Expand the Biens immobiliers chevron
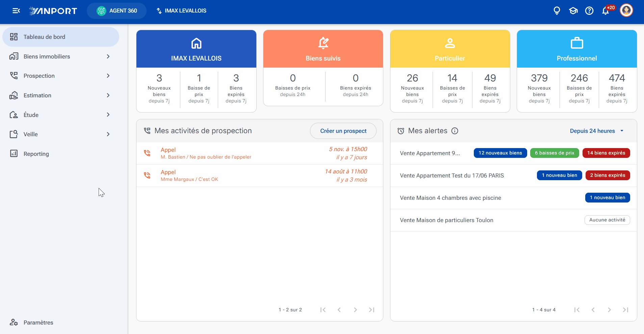 (108, 56)
